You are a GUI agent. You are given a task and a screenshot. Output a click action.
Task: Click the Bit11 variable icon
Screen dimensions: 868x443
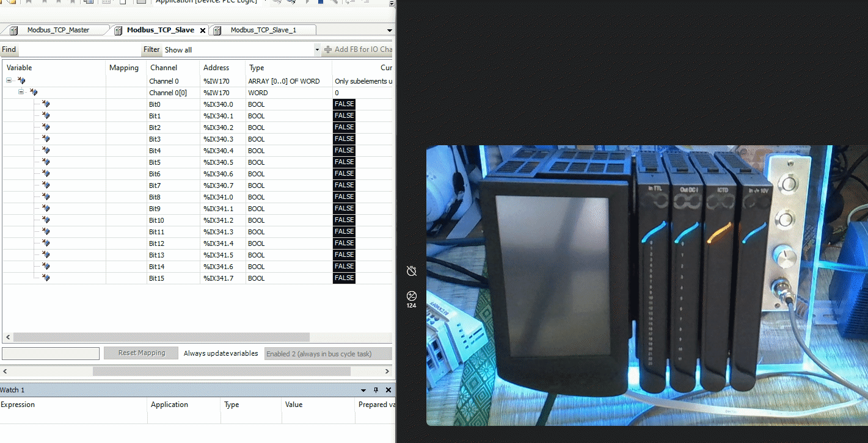46,232
